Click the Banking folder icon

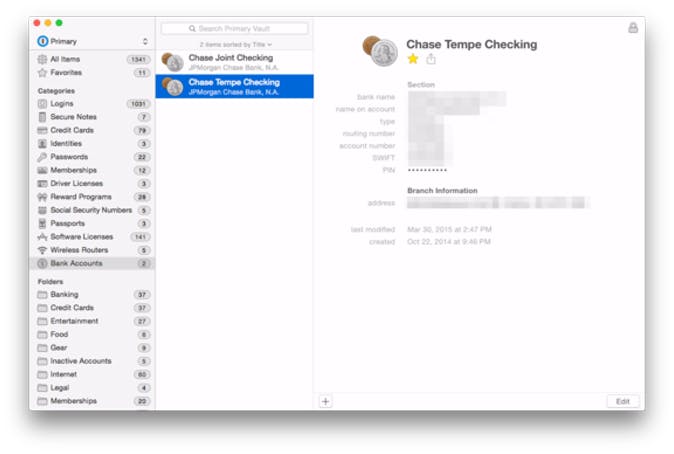(42, 295)
